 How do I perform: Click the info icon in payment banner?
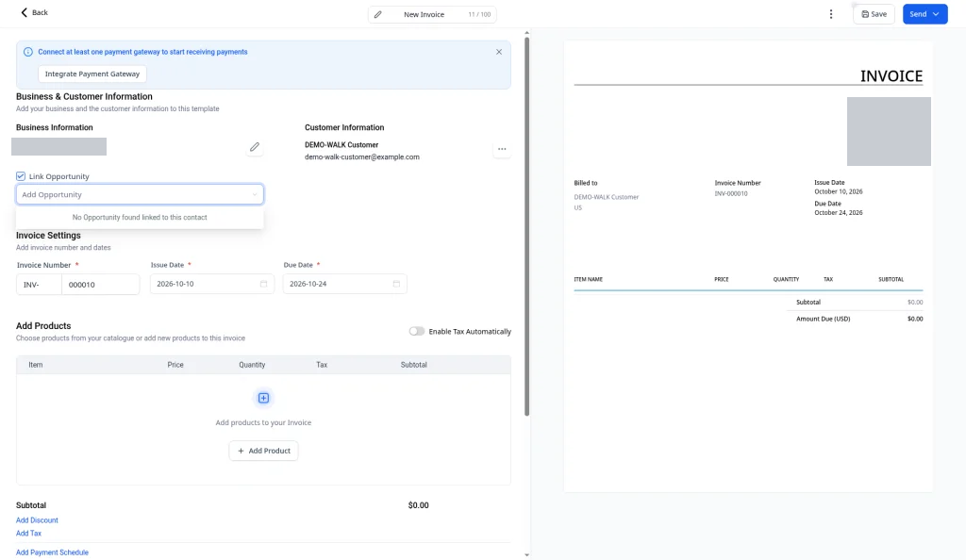click(27, 52)
